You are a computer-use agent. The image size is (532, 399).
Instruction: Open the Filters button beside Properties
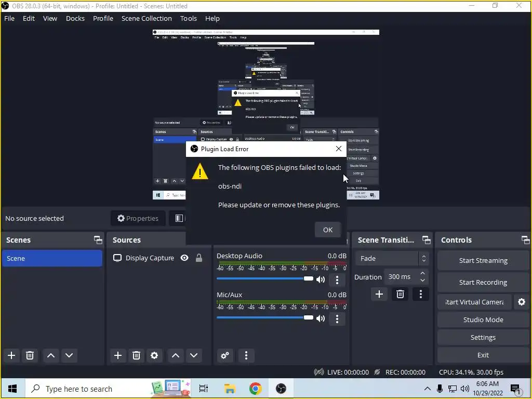click(179, 218)
